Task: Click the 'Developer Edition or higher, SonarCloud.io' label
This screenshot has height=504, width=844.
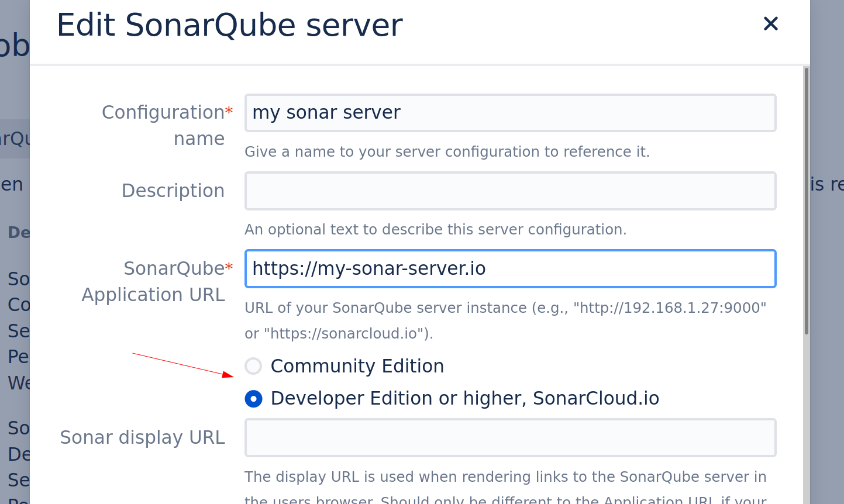Action: pos(464,399)
